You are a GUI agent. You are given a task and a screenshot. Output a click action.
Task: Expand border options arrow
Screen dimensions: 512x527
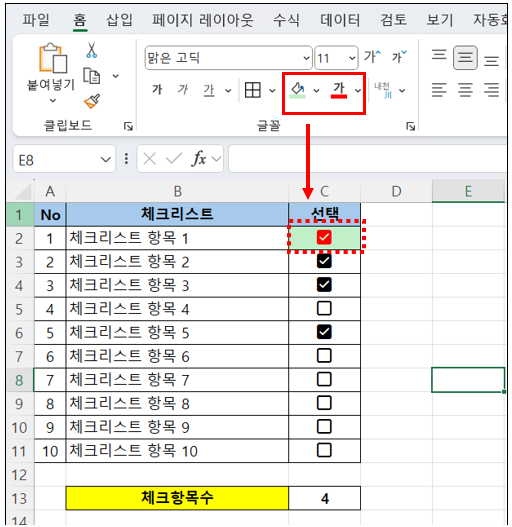click(272, 90)
